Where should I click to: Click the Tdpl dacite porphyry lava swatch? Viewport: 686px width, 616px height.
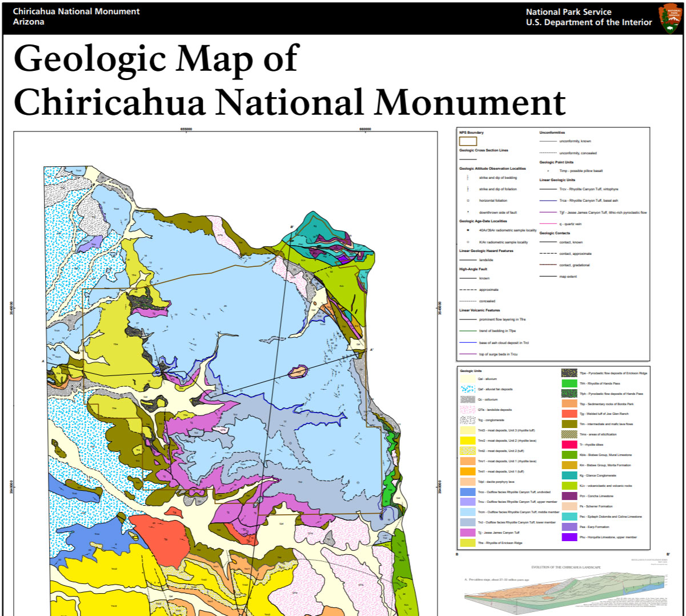click(x=468, y=482)
